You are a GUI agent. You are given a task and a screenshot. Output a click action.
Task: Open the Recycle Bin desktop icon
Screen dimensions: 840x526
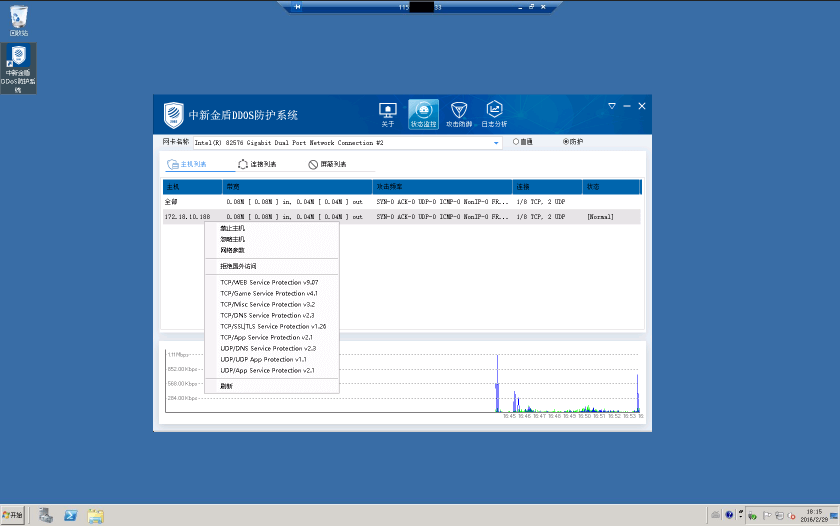pyautogui.click(x=19, y=20)
